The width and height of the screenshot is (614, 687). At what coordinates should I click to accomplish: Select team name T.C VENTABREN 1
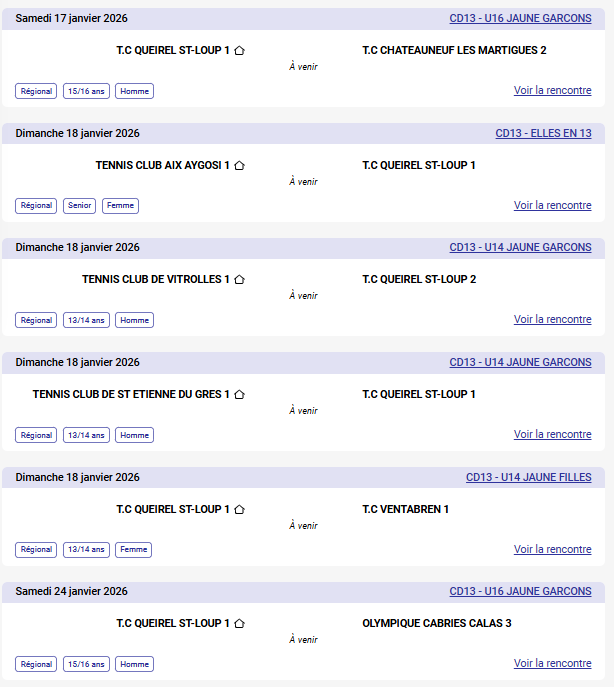click(x=405, y=509)
